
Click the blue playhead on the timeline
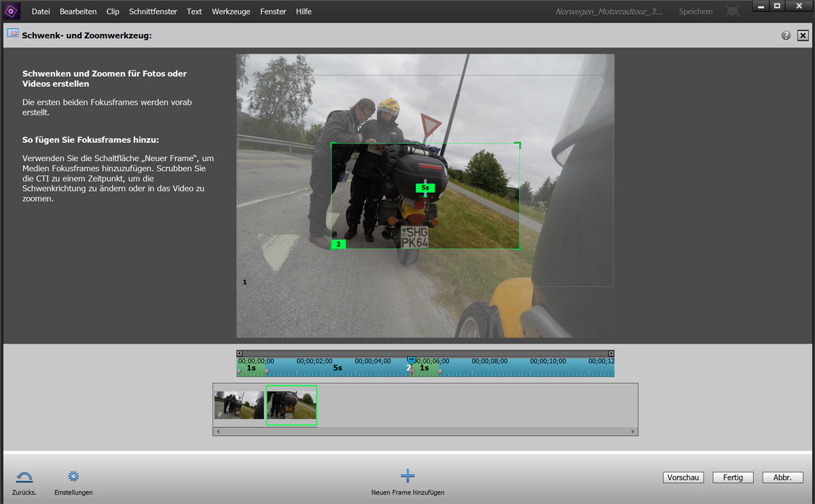pos(411,359)
